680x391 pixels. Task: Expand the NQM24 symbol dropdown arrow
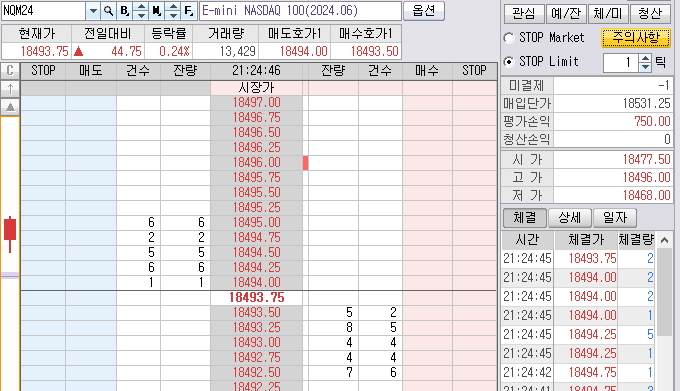[x=93, y=11]
